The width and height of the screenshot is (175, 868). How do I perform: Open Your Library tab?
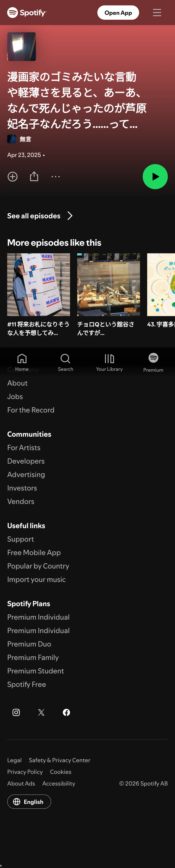[x=109, y=362]
